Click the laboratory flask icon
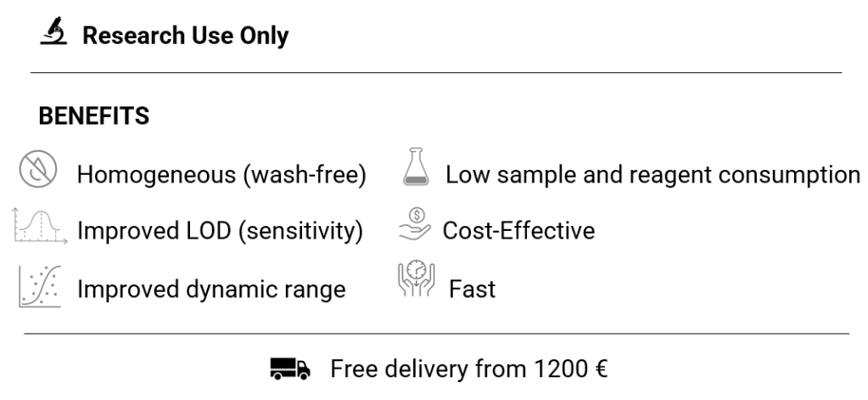This screenshot has height=400, width=868. [x=415, y=170]
